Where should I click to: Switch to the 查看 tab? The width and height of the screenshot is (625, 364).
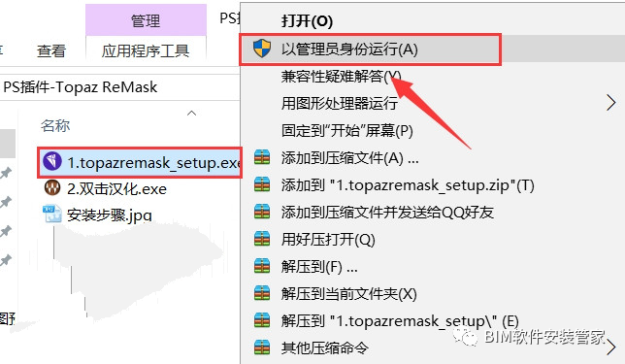pos(51,51)
